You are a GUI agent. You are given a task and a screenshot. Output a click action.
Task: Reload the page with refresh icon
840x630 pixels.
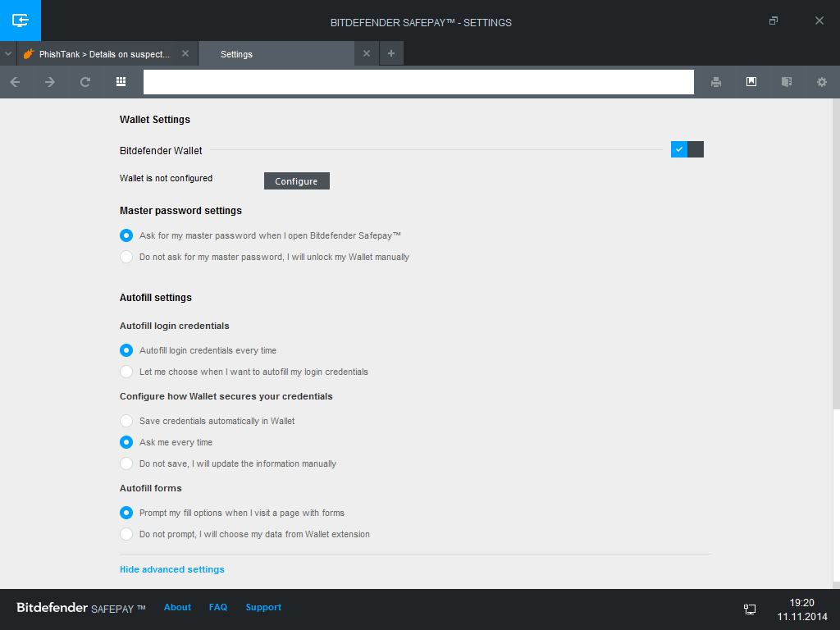(85, 82)
